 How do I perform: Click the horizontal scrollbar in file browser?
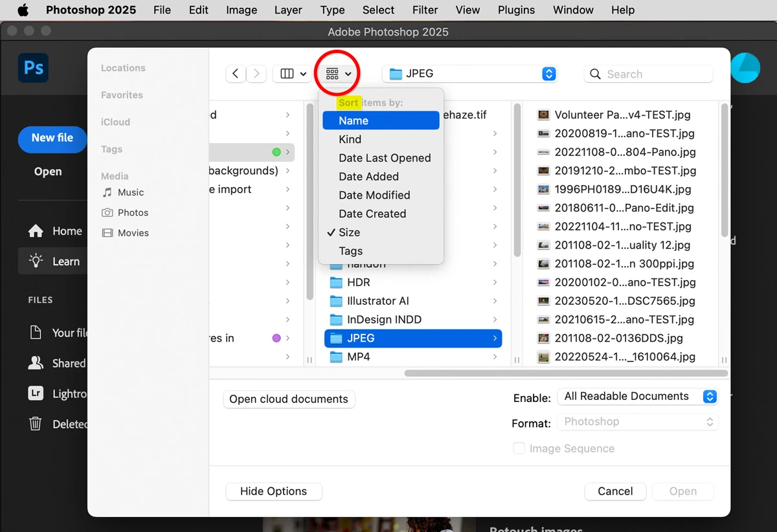pyautogui.click(x=566, y=373)
